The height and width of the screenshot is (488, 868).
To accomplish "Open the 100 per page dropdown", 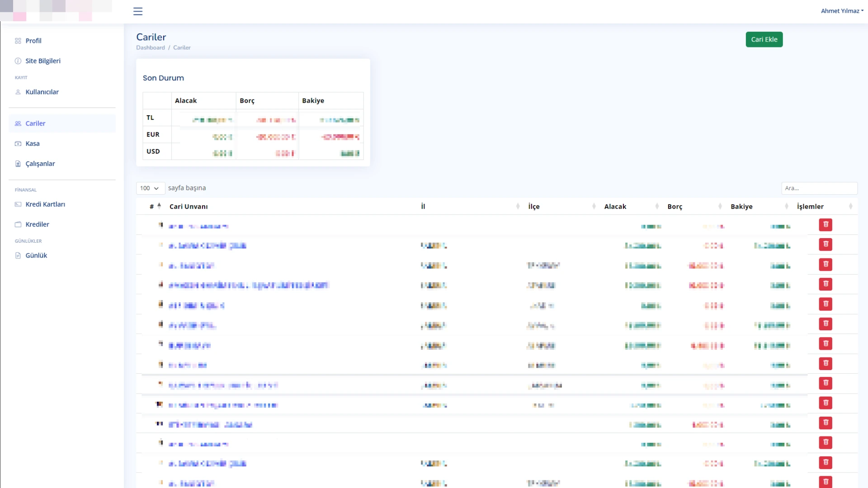I will coord(150,188).
